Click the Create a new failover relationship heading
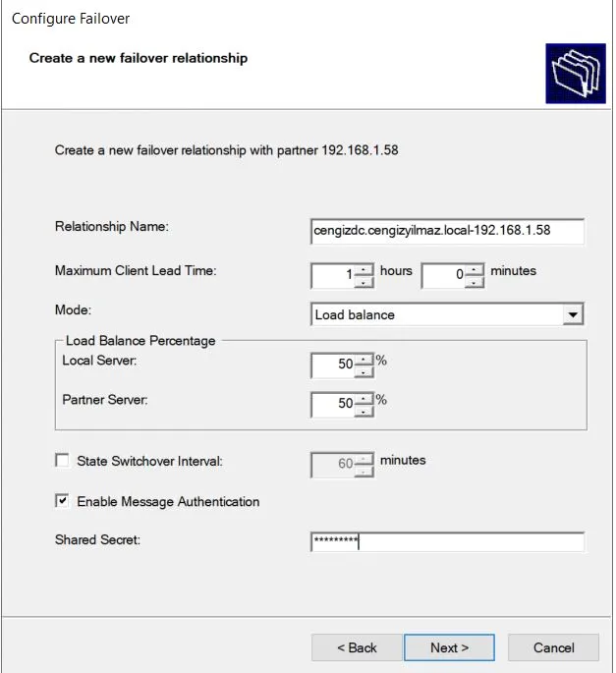 [139, 58]
